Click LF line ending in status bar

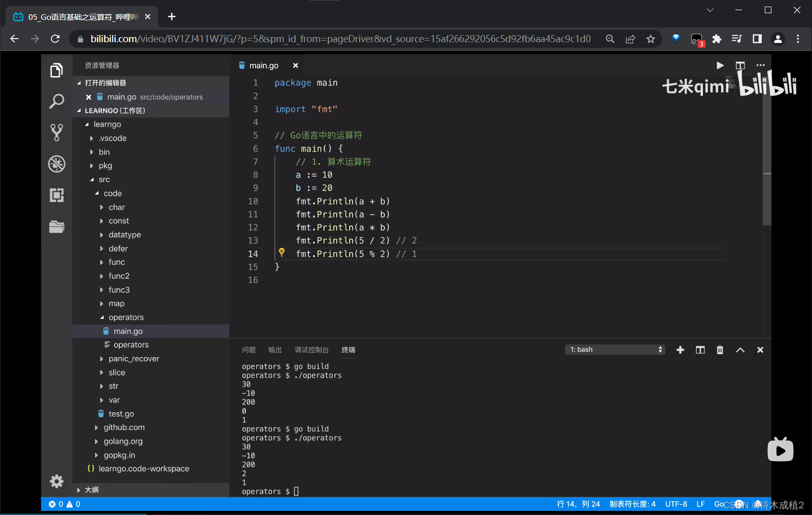coord(700,504)
